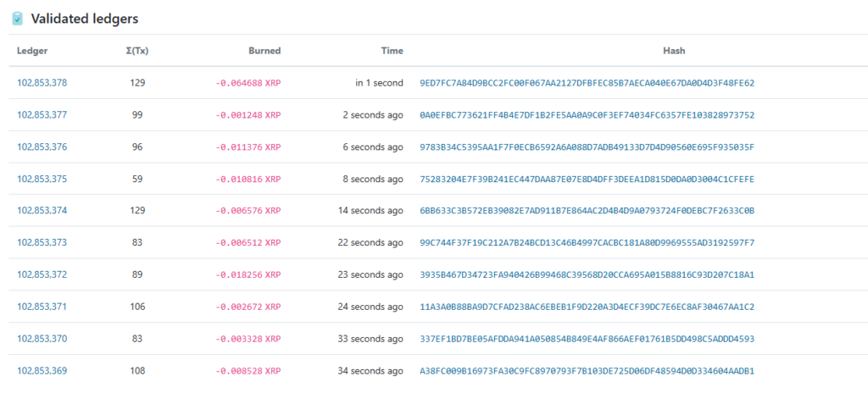Image resolution: width=868 pixels, height=404 pixels.
Task: Open ledger 102,853,378 link
Action: tap(42, 83)
